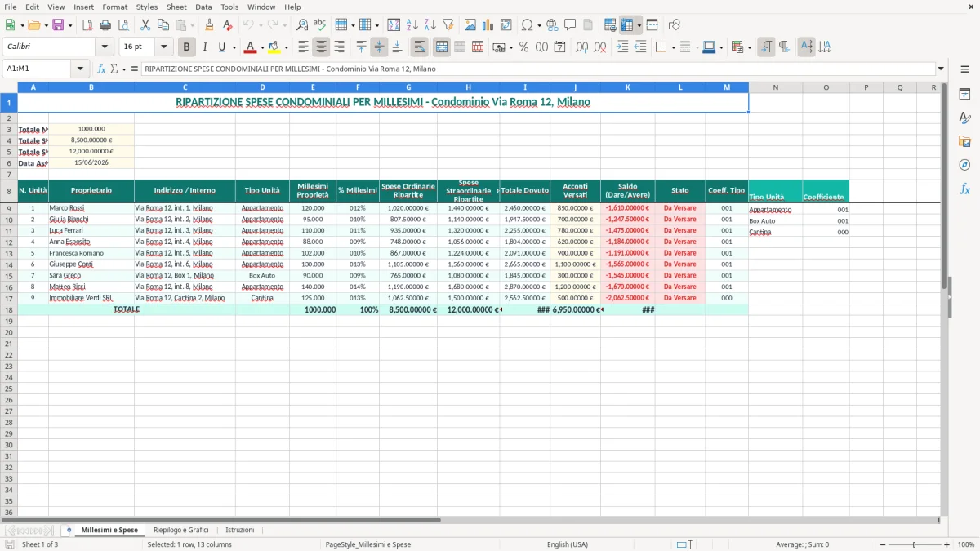Expand the formula bar
Image resolution: width=980 pixels, height=551 pixels.
click(941, 69)
